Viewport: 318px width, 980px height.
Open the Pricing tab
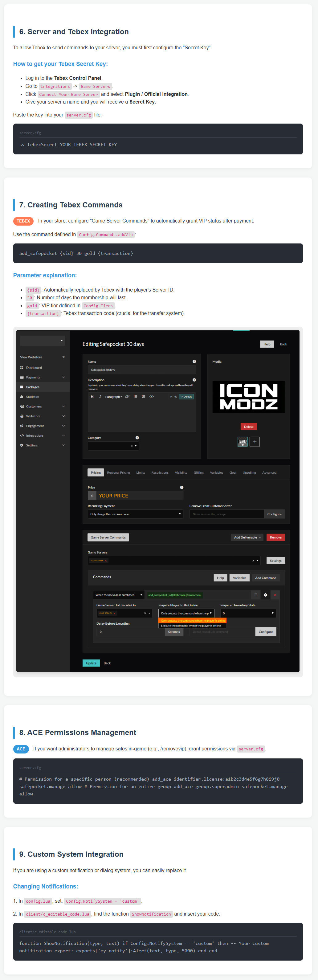coord(96,472)
